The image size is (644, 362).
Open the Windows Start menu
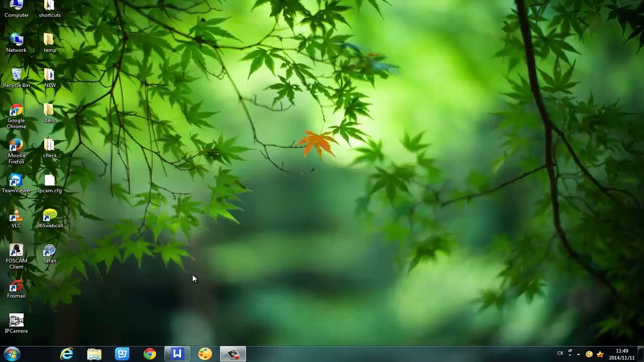(12, 354)
